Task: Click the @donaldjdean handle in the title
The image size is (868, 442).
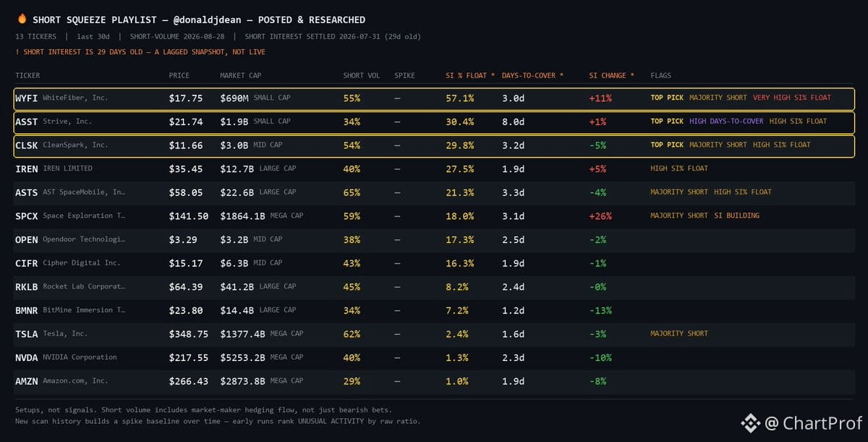Action: tap(208, 20)
